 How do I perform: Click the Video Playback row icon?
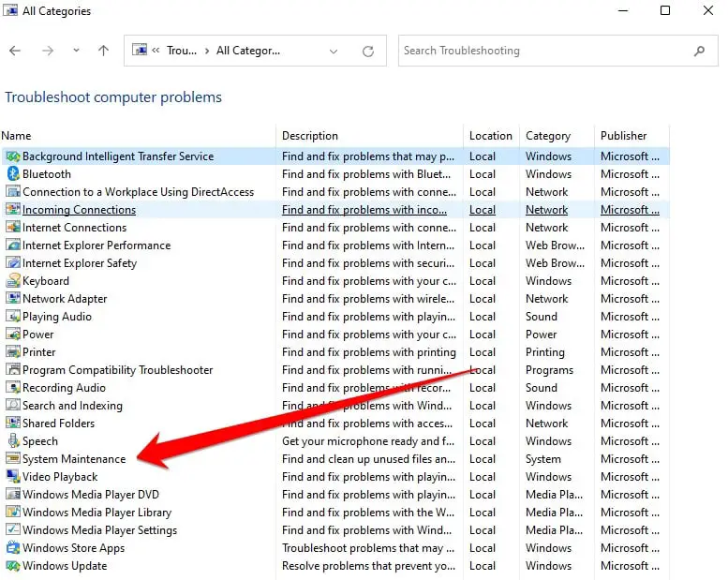(x=13, y=477)
